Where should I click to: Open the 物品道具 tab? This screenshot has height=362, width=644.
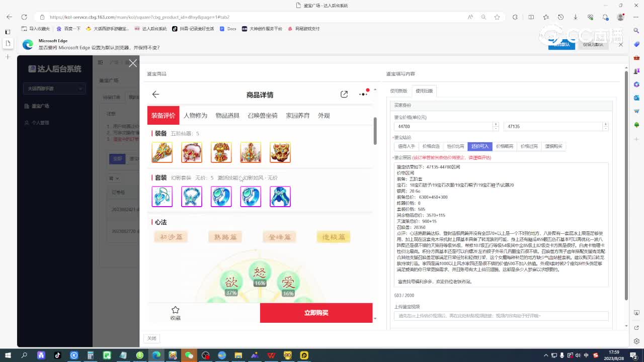(227, 116)
